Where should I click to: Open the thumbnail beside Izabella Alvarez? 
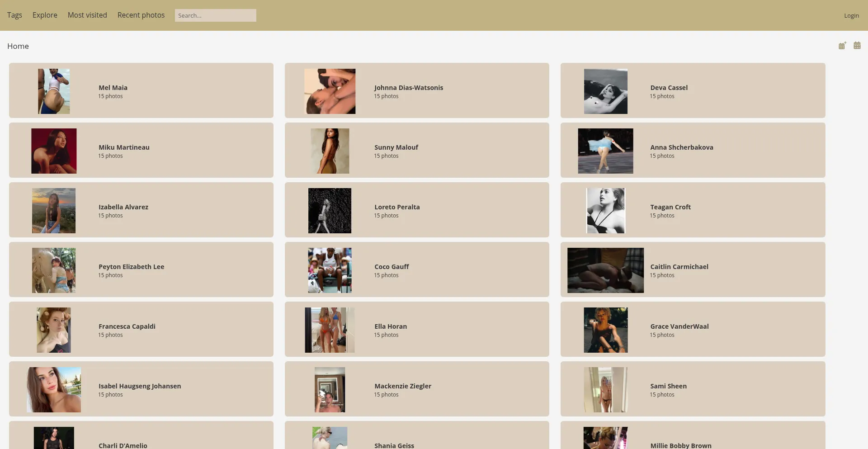(54, 211)
